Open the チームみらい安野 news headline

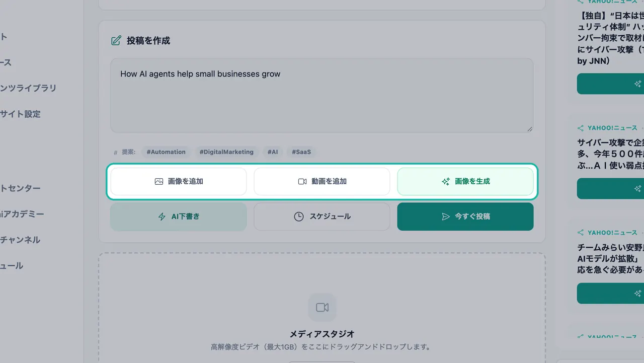coord(610,259)
